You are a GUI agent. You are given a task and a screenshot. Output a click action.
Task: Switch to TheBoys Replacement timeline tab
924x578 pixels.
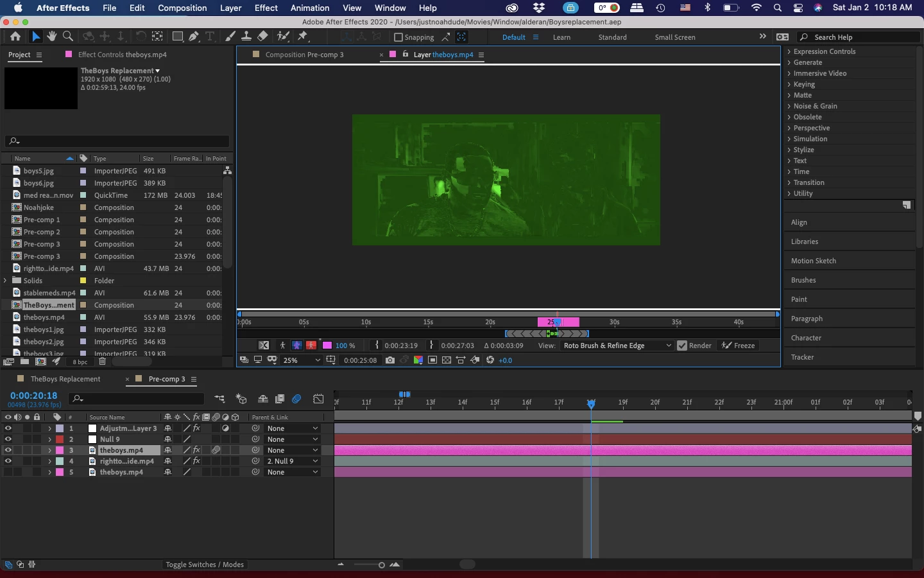pyautogui.click(x=65, y=379)
